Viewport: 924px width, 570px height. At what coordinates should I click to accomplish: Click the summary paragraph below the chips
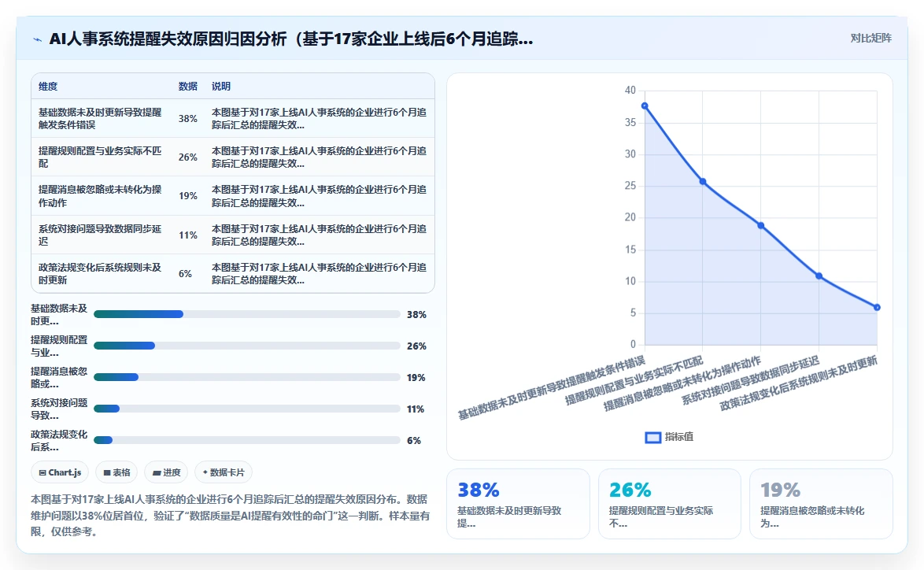[231, 515]
